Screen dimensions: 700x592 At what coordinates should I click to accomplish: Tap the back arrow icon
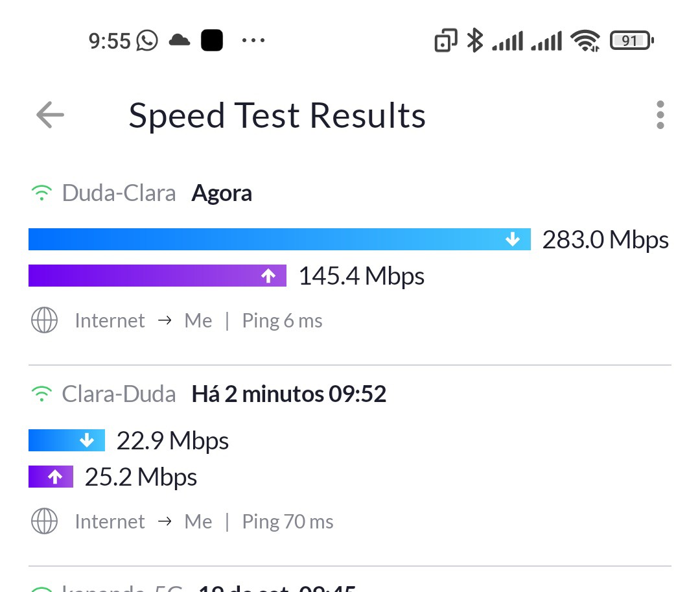(50, 115)
